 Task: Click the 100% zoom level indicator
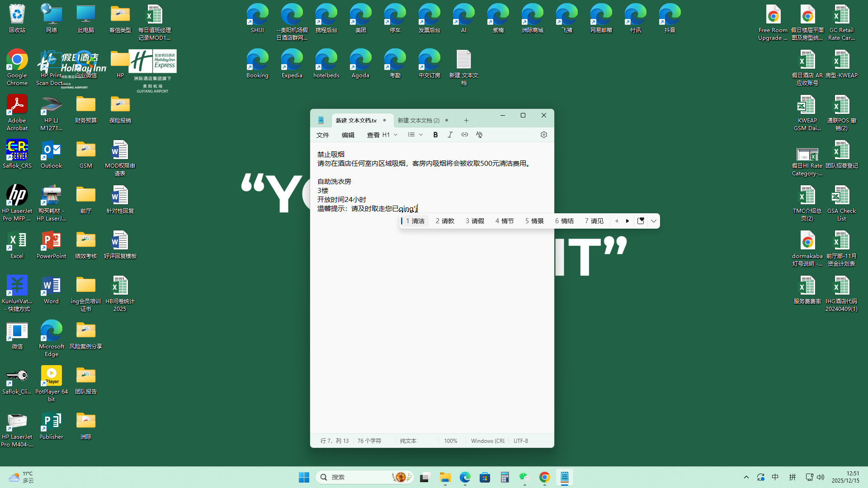(450, 441)
